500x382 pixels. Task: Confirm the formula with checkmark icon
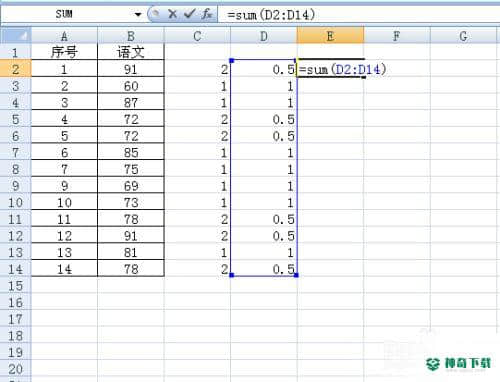click(189, 14)
